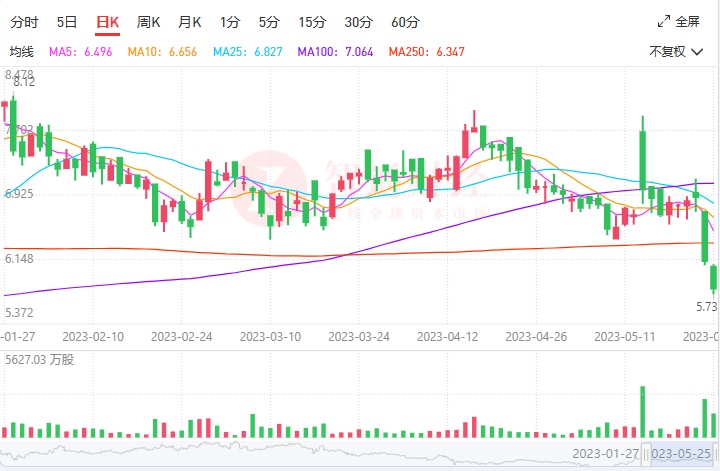720x471 pixels.
Task: Click the 6.148 price axis label
Action: coord(19,259)
